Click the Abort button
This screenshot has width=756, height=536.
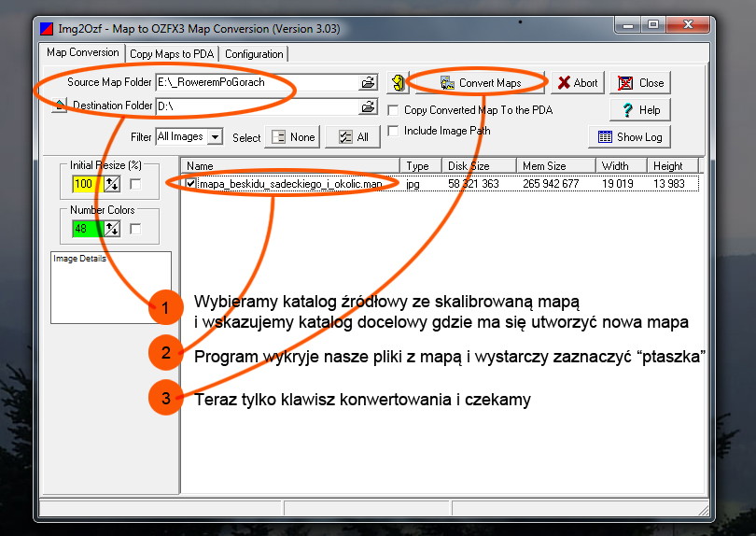(x=578, y=83)
